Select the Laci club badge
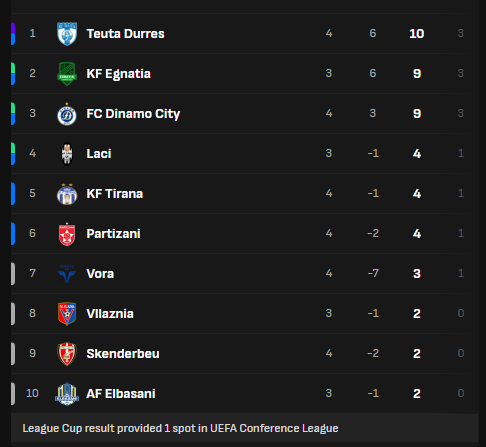This screenshot has width=486, height=447. coord(67,154)
